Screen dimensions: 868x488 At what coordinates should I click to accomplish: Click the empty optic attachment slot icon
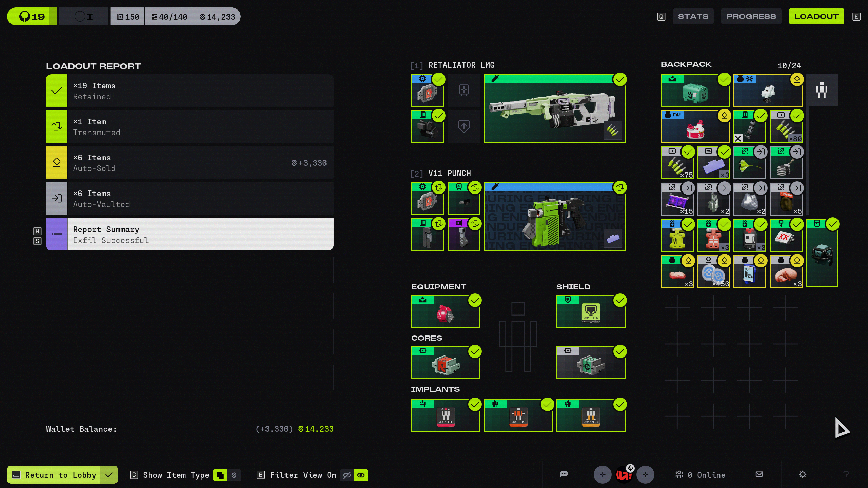click(x=464, y=90)
